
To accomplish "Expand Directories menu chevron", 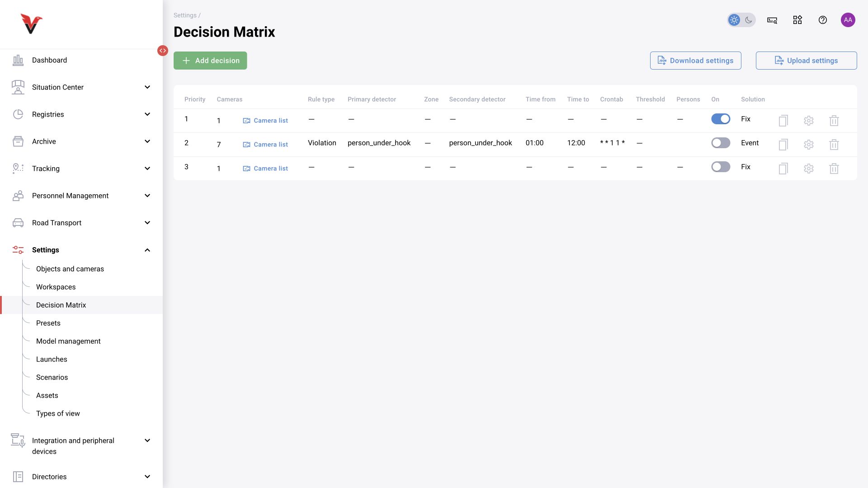I will pos(147,477).
